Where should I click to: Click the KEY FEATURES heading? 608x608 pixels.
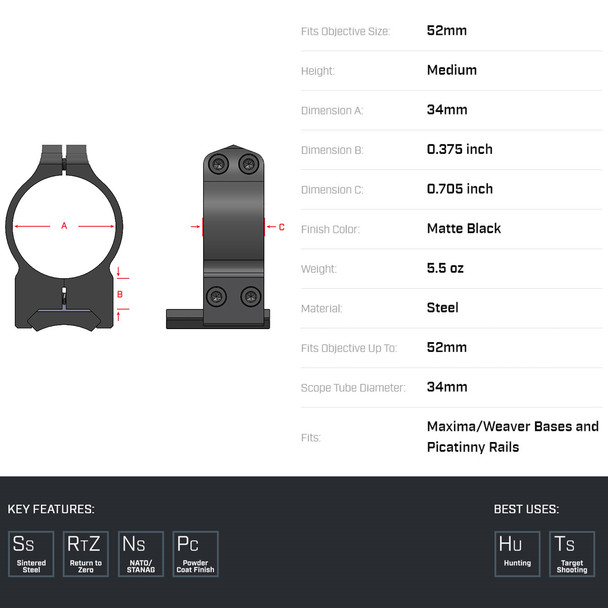pos(51,509)
